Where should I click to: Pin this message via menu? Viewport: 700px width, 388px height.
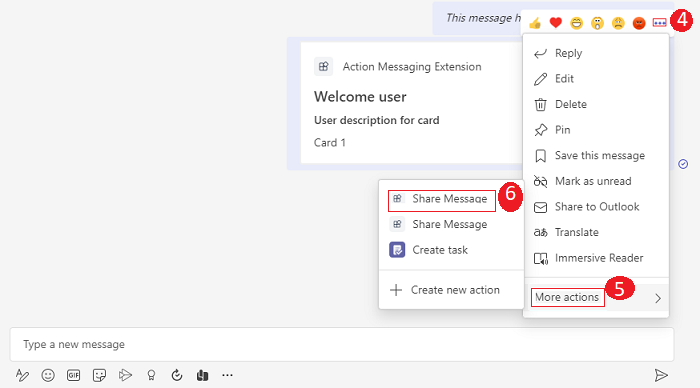tap(596, 130)
